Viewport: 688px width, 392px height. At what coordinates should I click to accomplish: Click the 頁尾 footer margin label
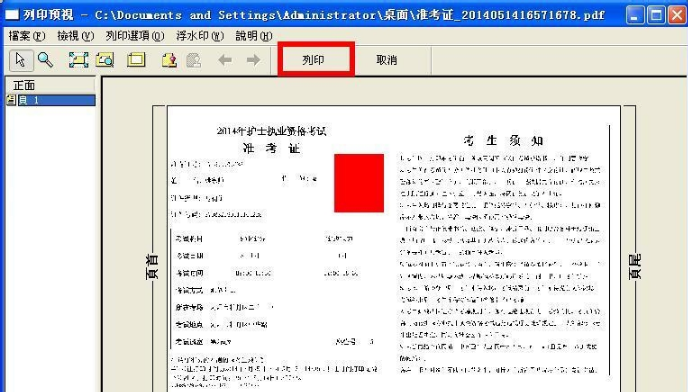635,267
